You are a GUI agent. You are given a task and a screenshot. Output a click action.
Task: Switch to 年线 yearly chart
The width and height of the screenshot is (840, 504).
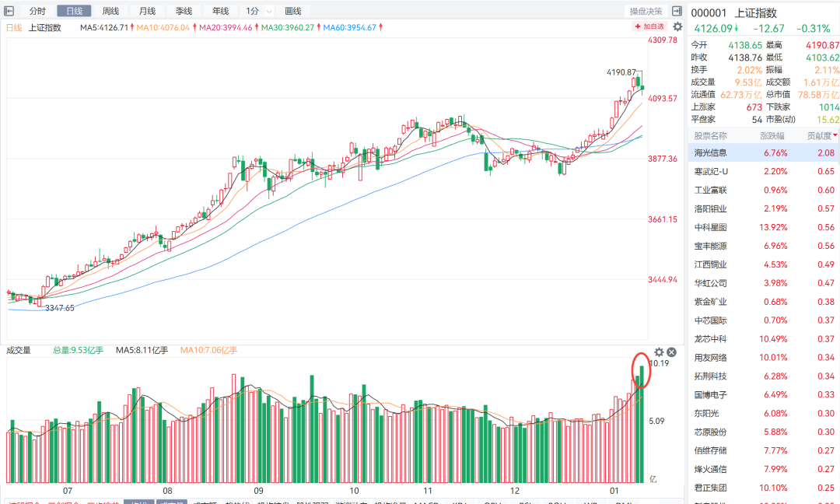pyautogui.click(x=220, y=11)
